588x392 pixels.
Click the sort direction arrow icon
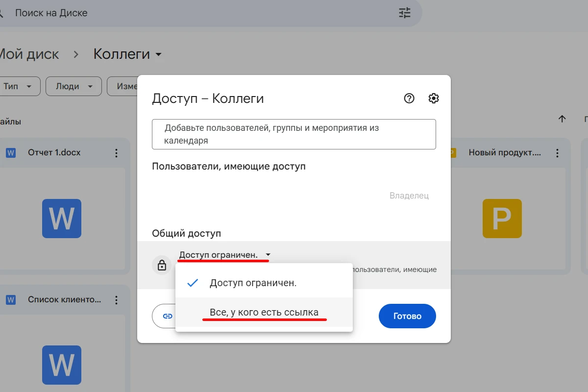point(562,119)
